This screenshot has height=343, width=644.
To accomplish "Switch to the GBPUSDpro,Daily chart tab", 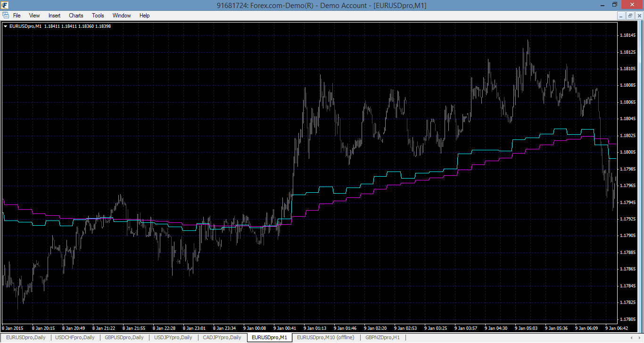I will (124, 337).
